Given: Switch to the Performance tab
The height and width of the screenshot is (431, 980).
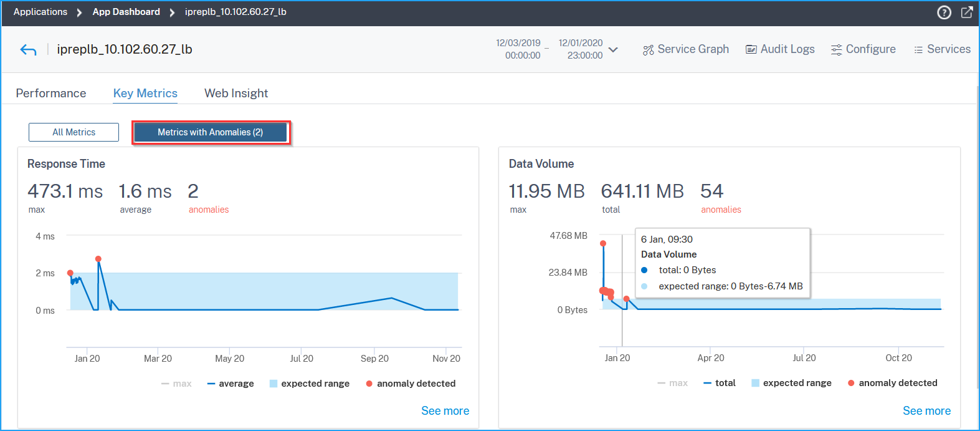Looking at the screenshot, I should click(x=51, y=93).
